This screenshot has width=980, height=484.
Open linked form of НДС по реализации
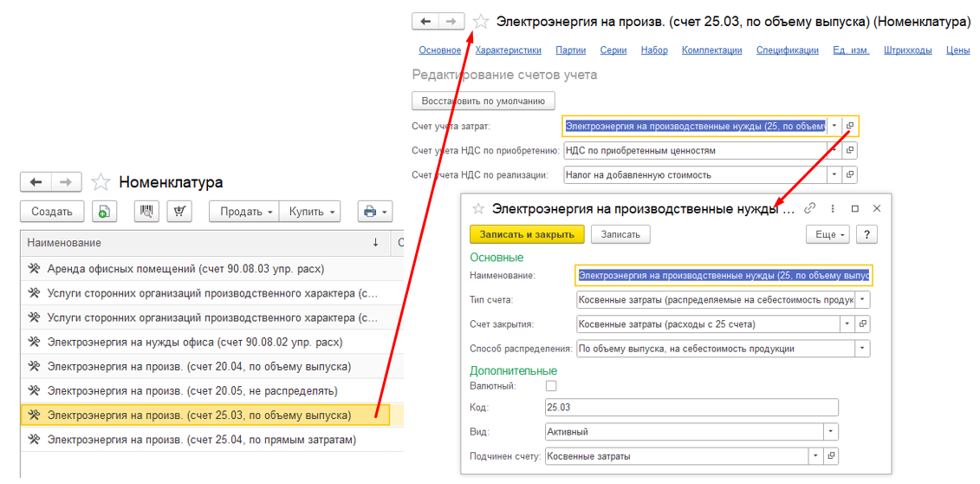pos(850,174)
